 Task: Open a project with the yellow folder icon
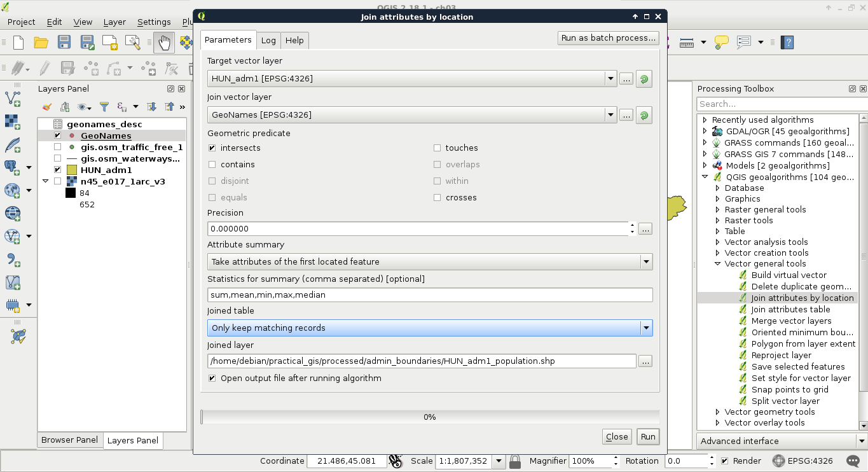point(41,43)
